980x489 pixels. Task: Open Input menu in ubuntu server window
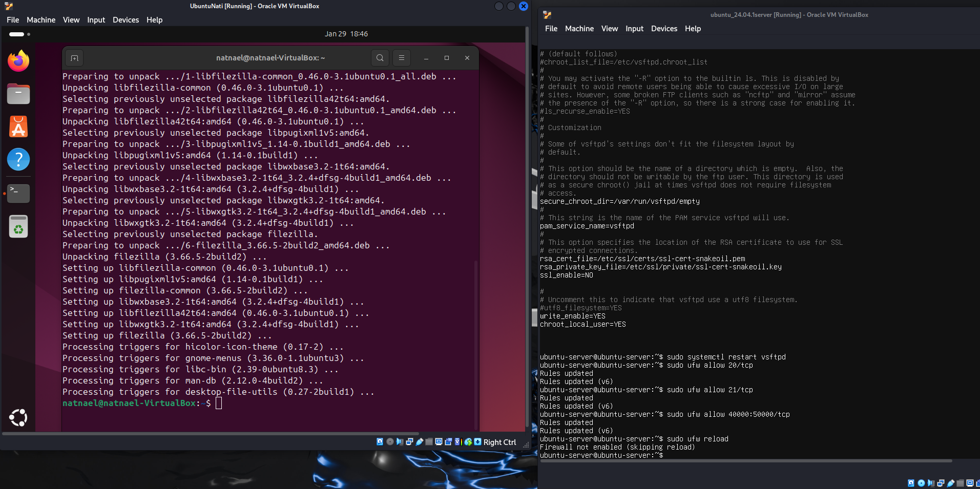pyautogui.click(x=634, y=29)
